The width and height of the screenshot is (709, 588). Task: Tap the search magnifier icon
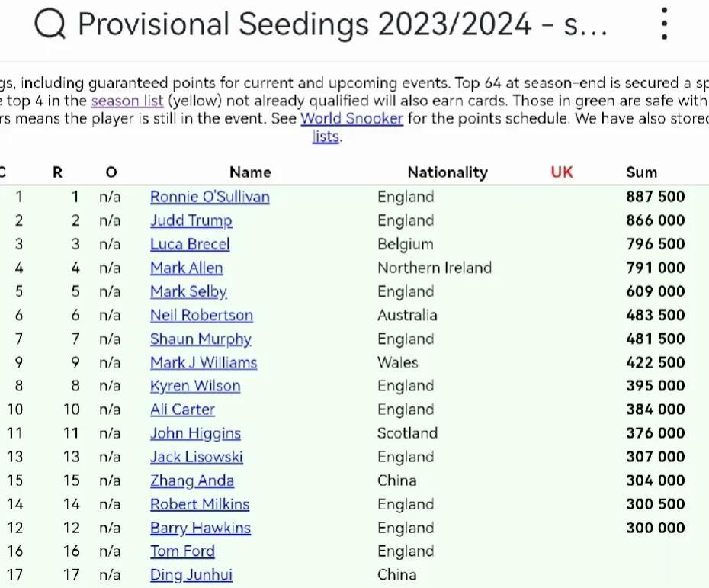[50, 24]
